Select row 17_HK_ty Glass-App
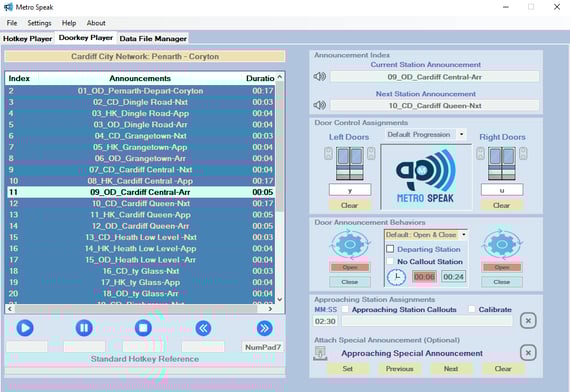The image size is (570, 392). 141,282
